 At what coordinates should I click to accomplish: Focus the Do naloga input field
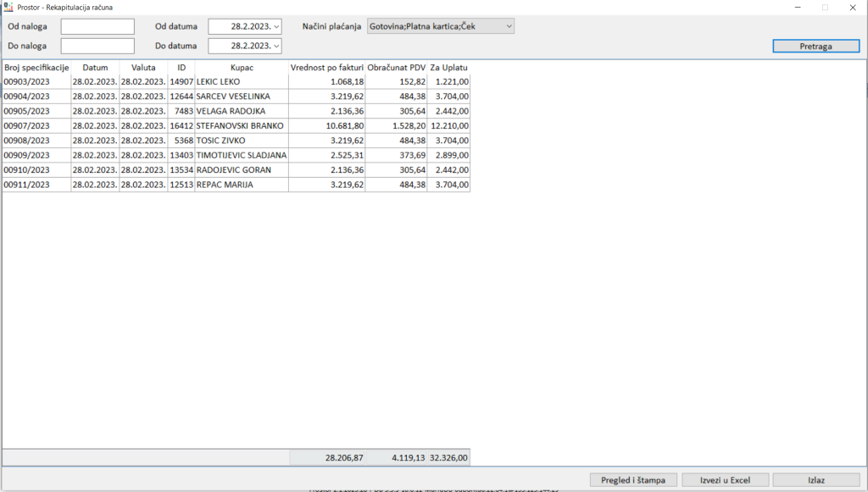pyautogui.click(x=97, y=46)
